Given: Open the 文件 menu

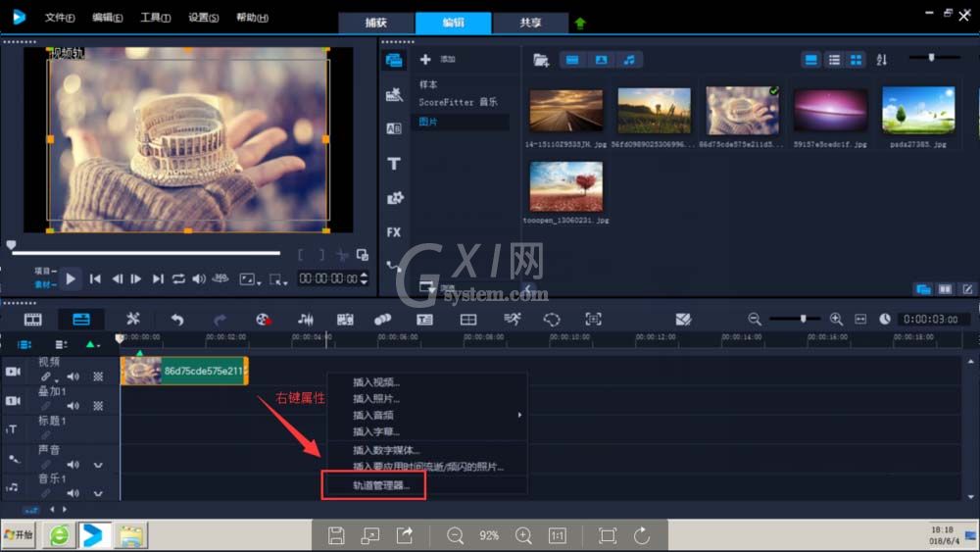Looking at the screenshot, I should pos(60,18).
